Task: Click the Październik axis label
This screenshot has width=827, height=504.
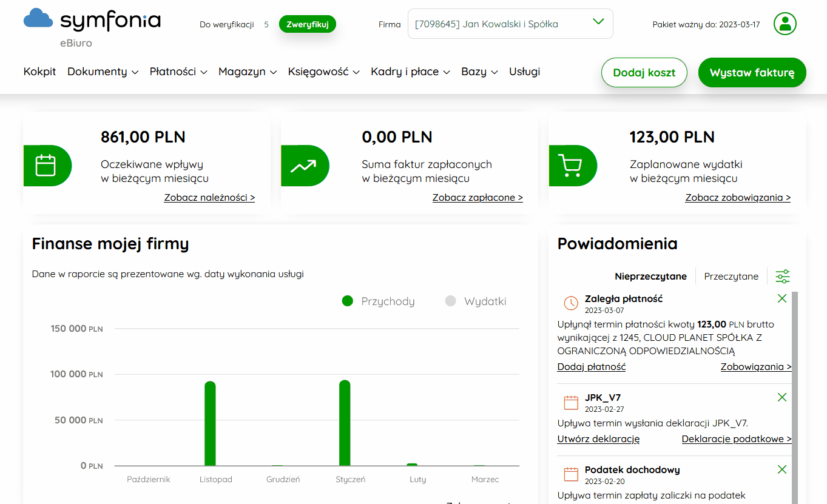Action: click(x=149, y=479)
